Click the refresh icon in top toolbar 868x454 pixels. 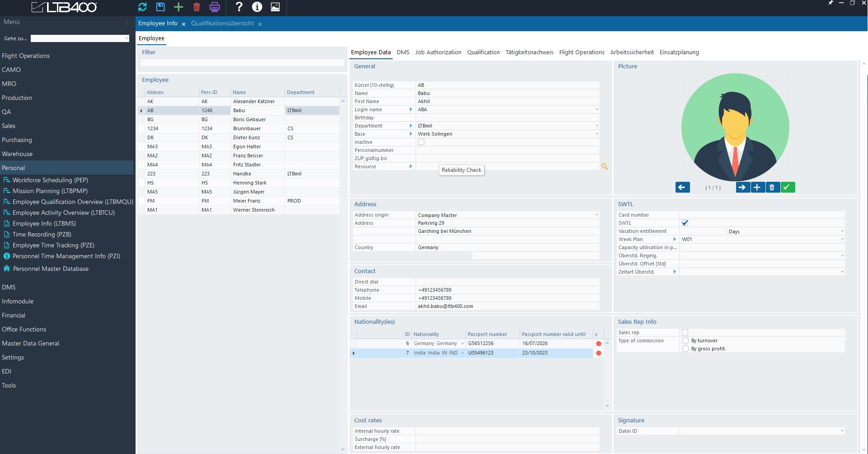(142, 7)
